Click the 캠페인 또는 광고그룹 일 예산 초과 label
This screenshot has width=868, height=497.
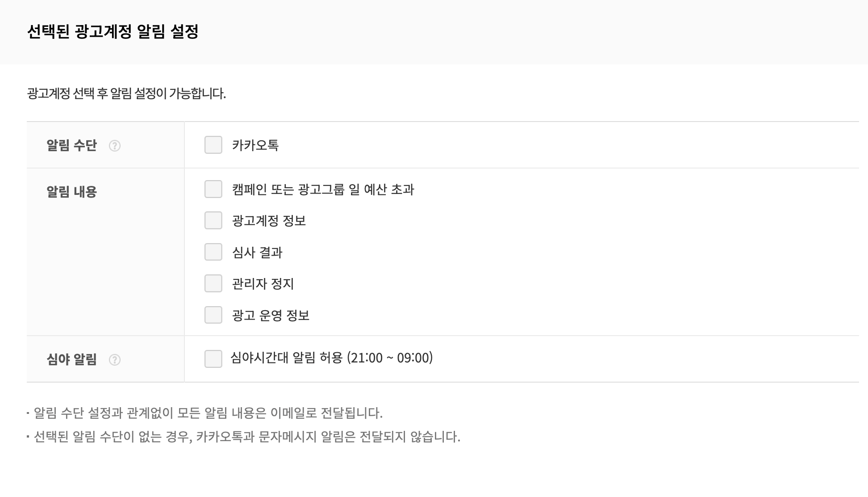(323, 190)
